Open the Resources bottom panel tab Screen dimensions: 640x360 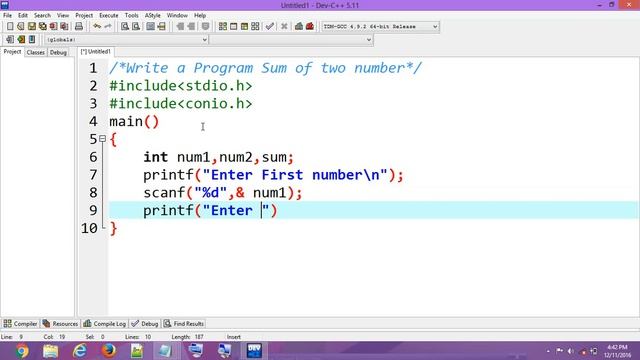pyautogui.click(x=60, y=324)
